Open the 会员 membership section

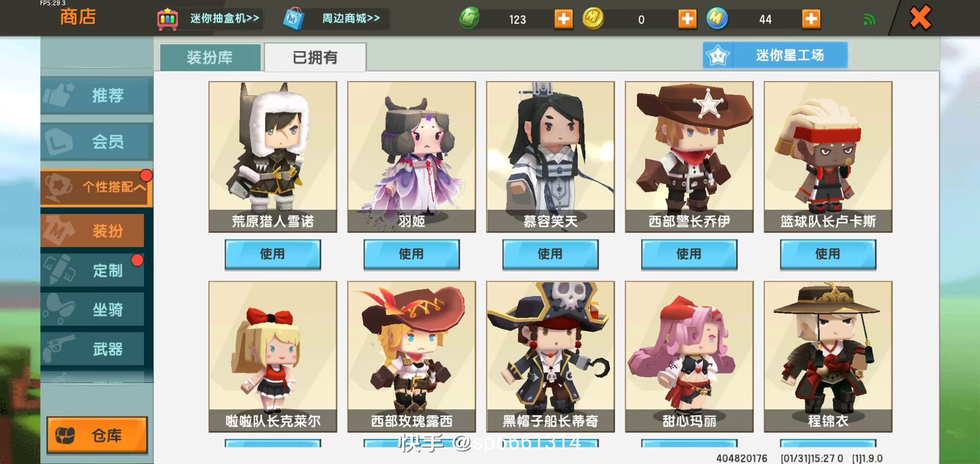pos(96,141)
